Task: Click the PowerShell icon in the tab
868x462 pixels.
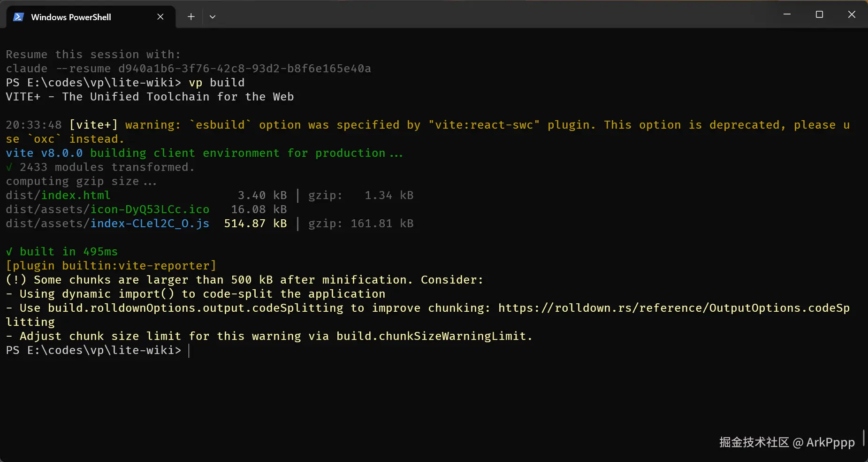Action: coord(18,17)
